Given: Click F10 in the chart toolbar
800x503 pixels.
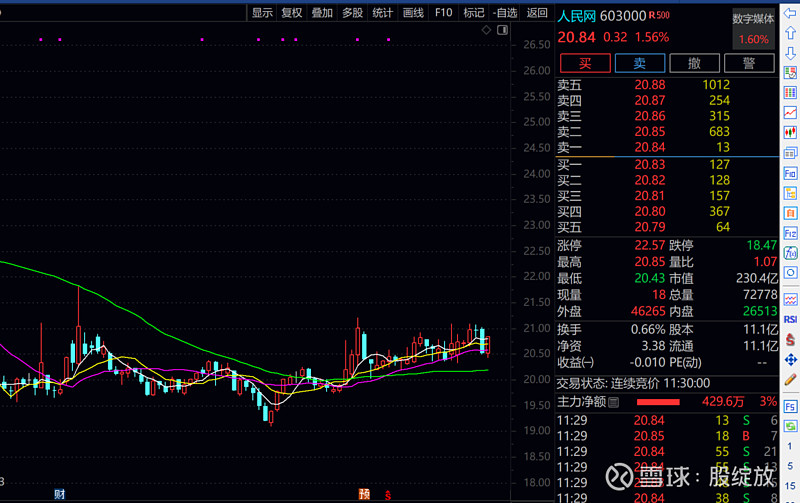Looking at the screenshot, I should click(x=443, y=13).
